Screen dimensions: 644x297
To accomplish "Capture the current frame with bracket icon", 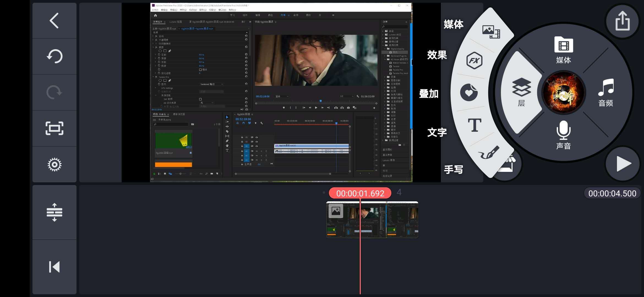I will 54,128.
